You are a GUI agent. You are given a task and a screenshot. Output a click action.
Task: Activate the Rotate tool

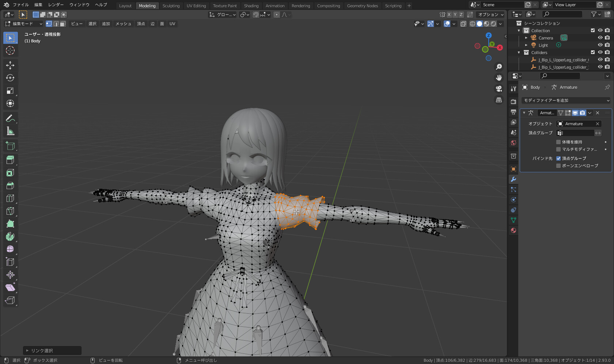point(10,78)
